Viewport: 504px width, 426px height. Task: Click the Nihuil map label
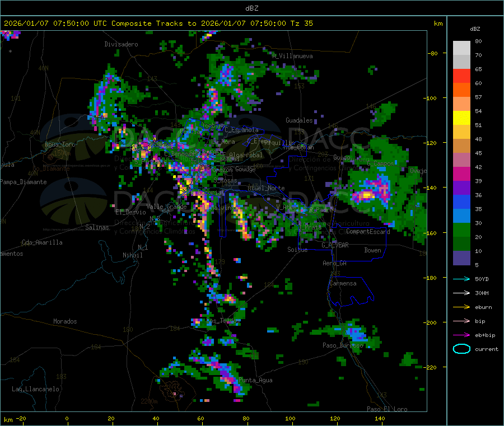tap(133, 255)
